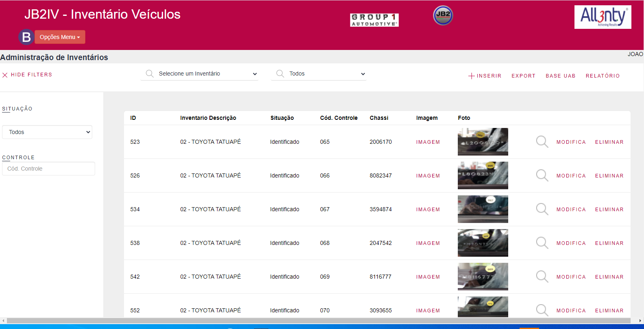The width and height of the screenshot is (644, 329).
Task: Click MODIFICA for control code 066
Action: (571, 176)
